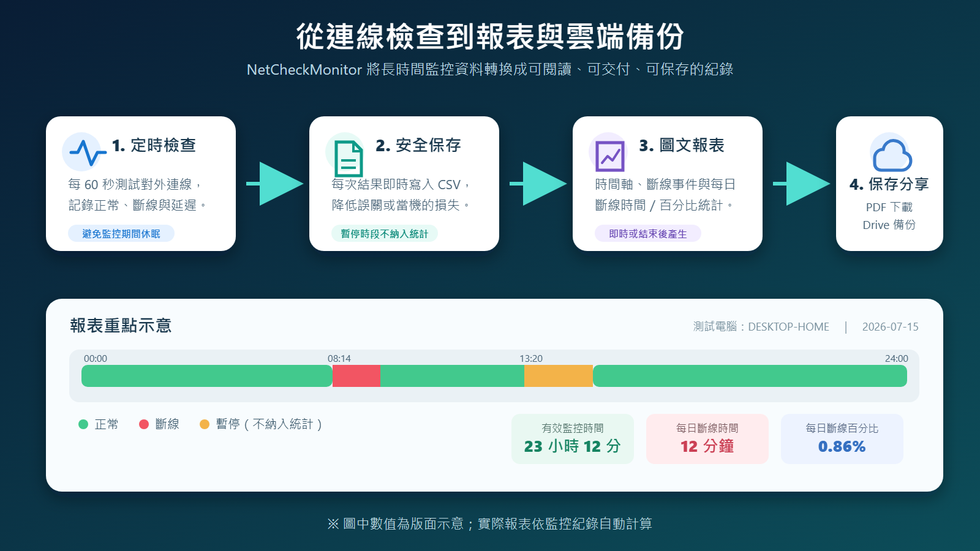Click the 暫停(不納入統計)legend label

269,424
